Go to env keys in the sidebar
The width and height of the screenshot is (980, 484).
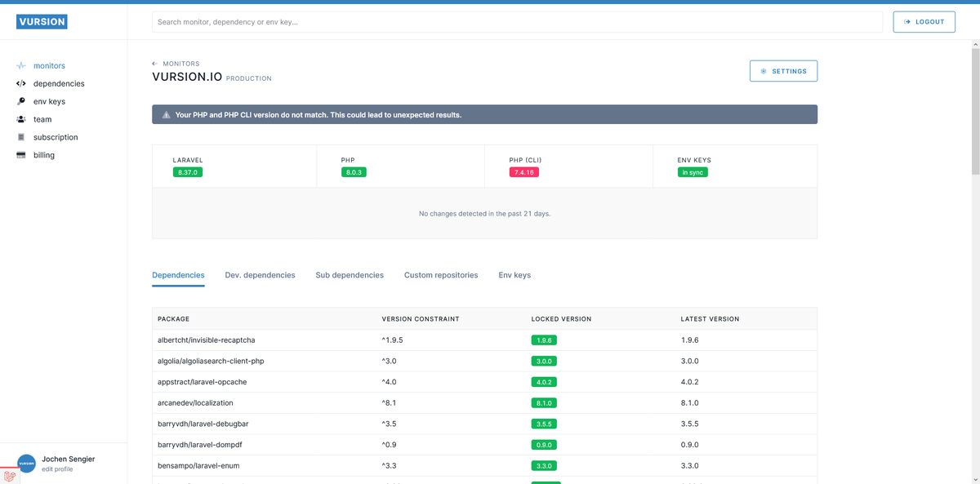49,101
